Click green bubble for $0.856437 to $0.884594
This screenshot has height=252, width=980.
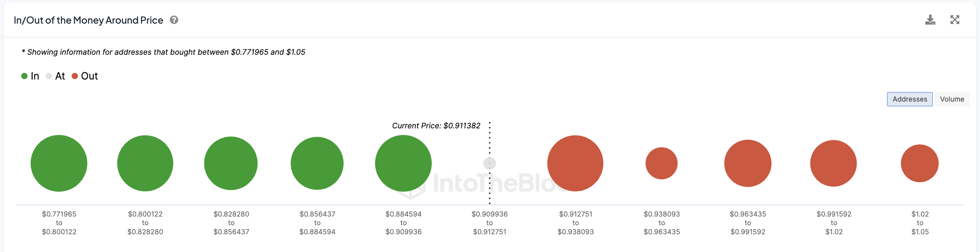click(317, 163)
